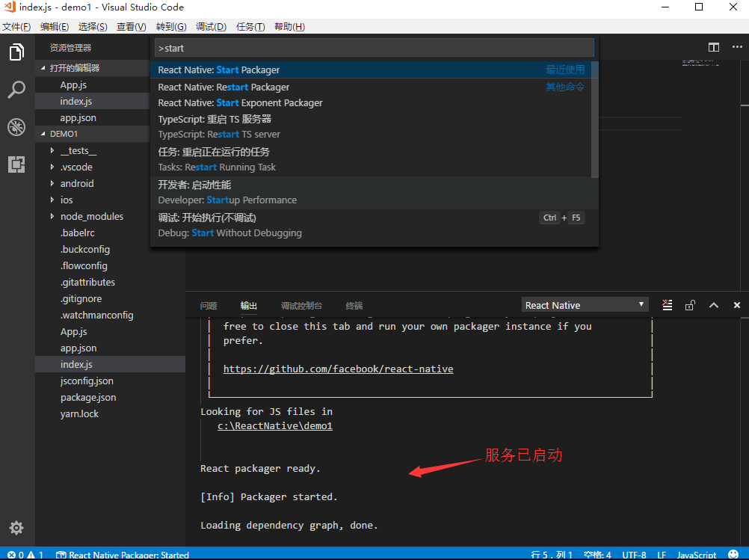Click the errors and warnings status indicator

pyautogui.click(x=25, y=555)
